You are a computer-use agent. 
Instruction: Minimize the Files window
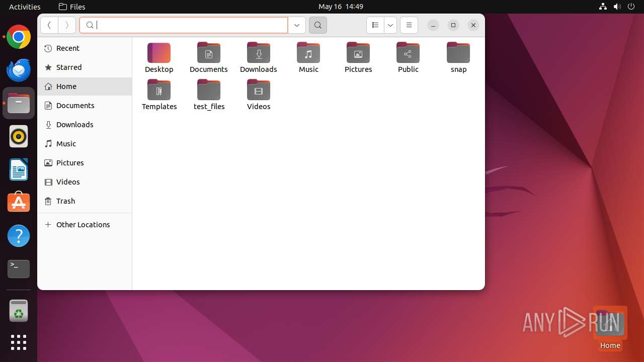pyautogui.click(x=433, y=25)
